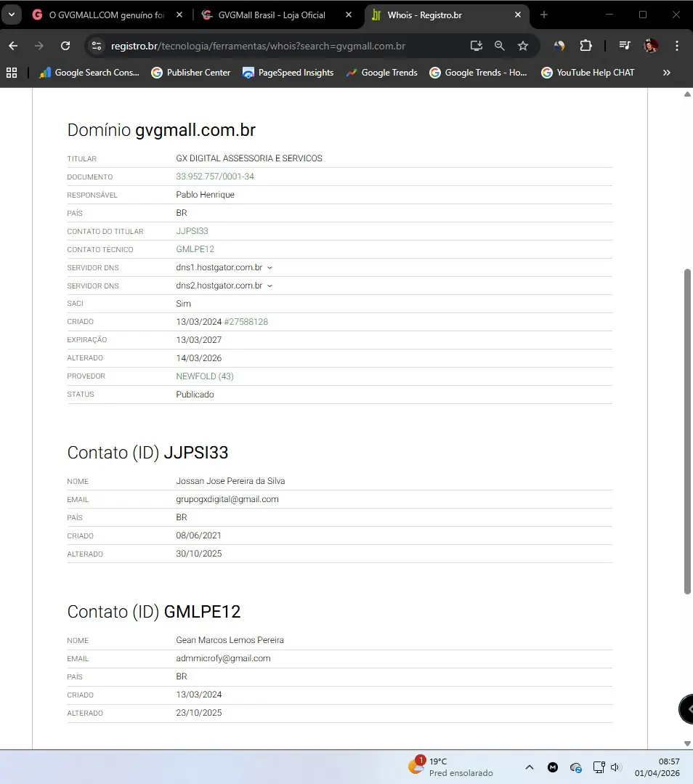This screenshot has width=693, height=784.
Task: Open the Publisher Center bookmark
Action: pos(191,73)
